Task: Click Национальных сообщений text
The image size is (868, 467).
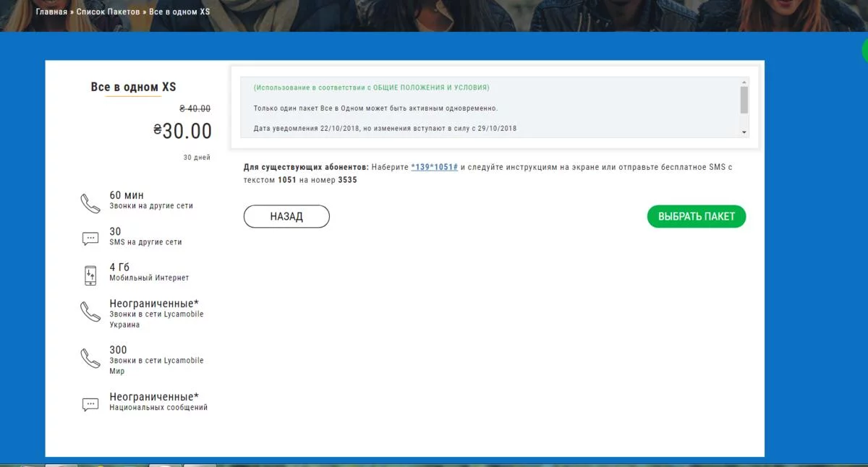Action: (x=158, y=408)
